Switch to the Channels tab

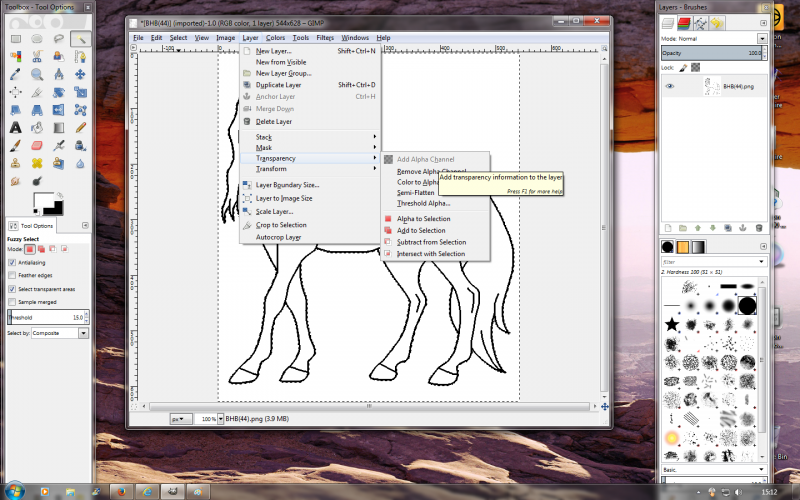[x=684, y=23]
